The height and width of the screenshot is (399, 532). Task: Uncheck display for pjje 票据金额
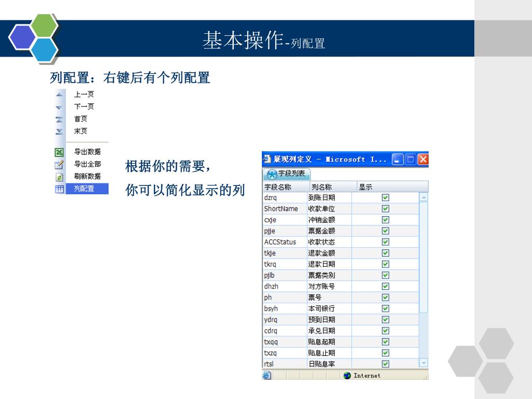385,231
